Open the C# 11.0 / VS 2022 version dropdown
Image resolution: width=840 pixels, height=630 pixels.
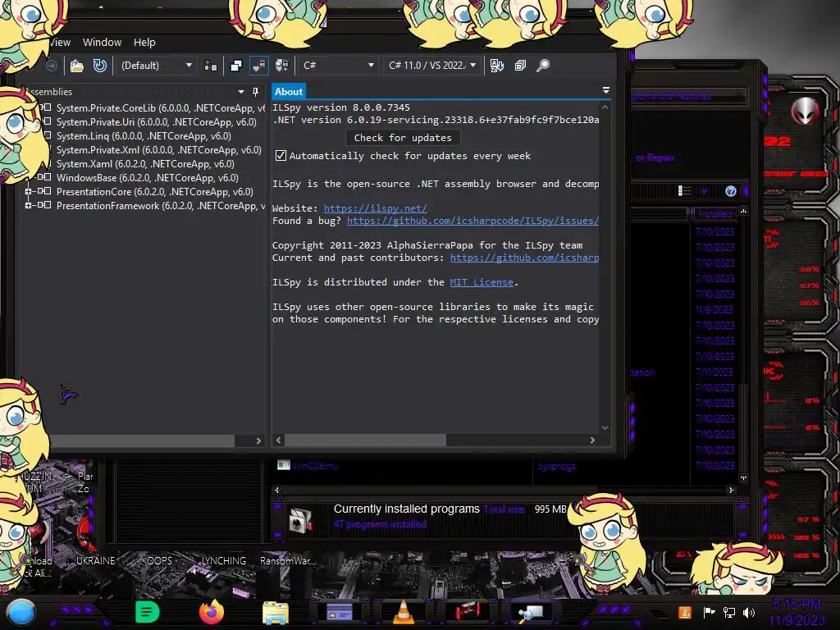(433, 66)
